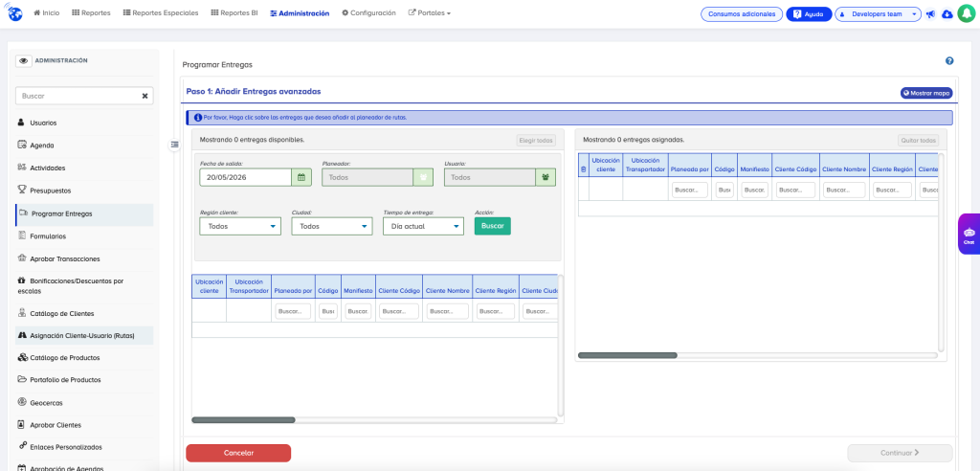The width and height of the screenshot is (980, 471).
Task: Open Actividades in sidebar
Action: pyautogui.click(x=84, y=168)
